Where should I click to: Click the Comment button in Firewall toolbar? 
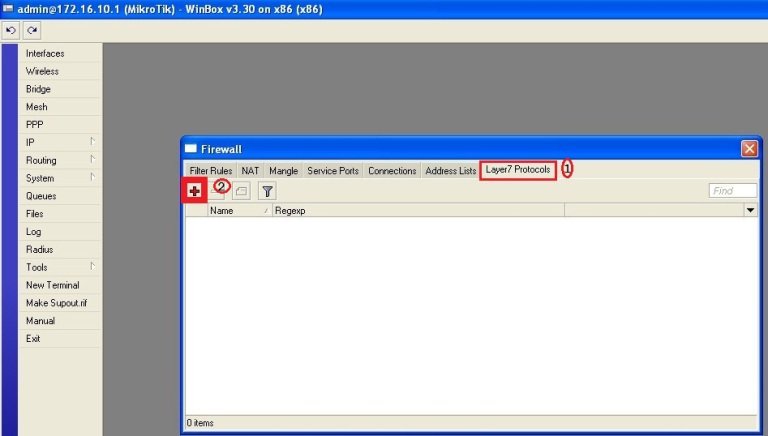point(241,191)
